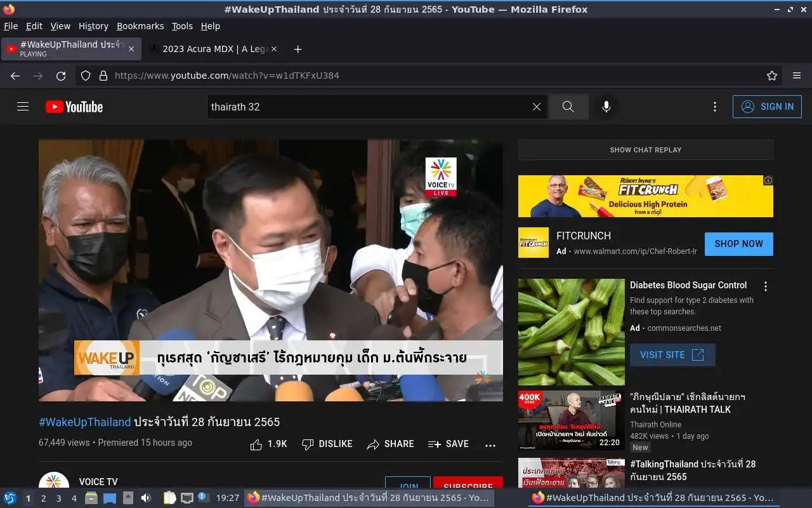Close the #WakeUpThailand tab
The width and height of the screenshot is (812, 508).
coord(131,49)
